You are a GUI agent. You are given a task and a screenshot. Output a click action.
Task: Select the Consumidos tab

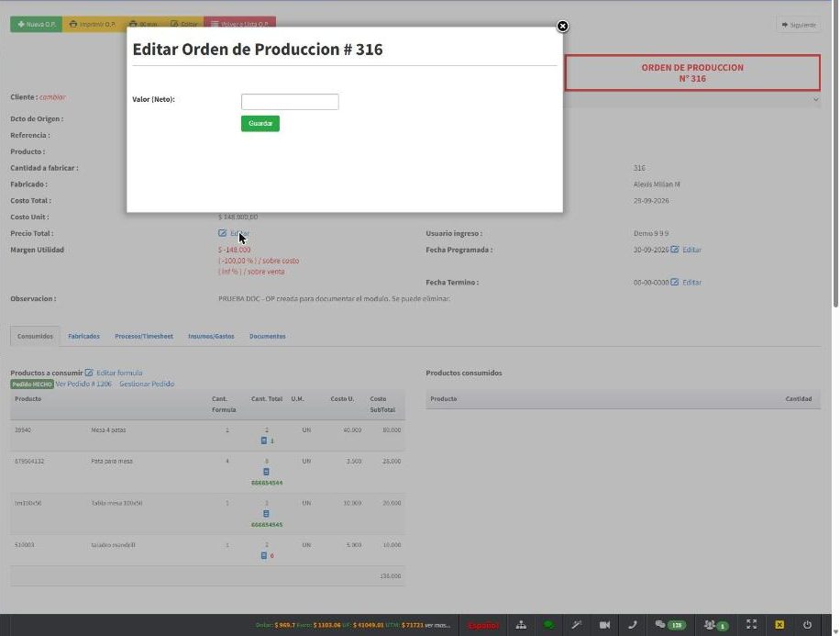coord(35,336)
